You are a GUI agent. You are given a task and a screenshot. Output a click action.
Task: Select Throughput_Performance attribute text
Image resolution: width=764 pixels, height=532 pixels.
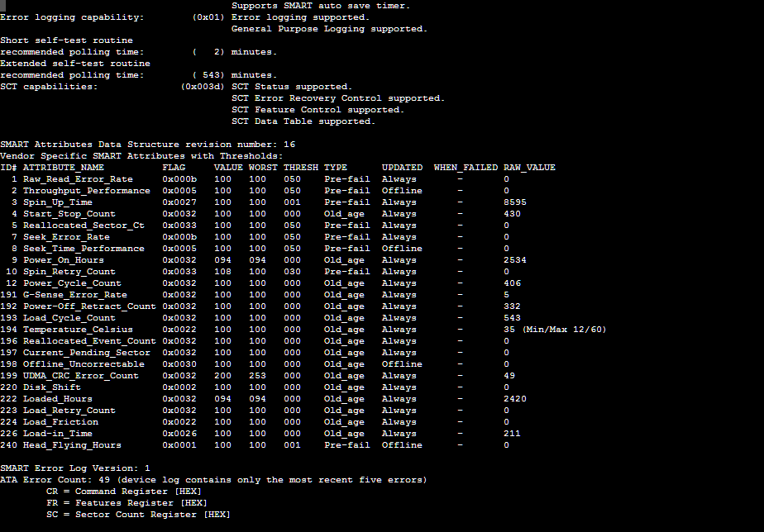[x=87, y=191]
